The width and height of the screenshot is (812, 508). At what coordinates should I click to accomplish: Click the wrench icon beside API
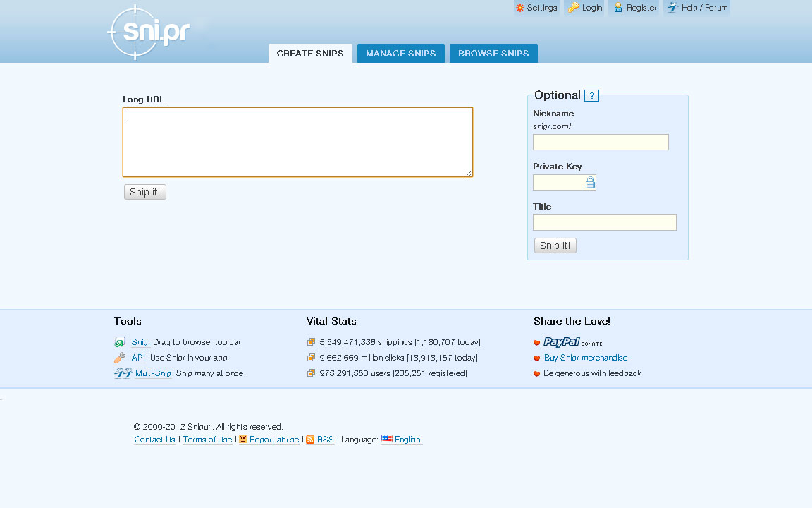pos(120,358)
